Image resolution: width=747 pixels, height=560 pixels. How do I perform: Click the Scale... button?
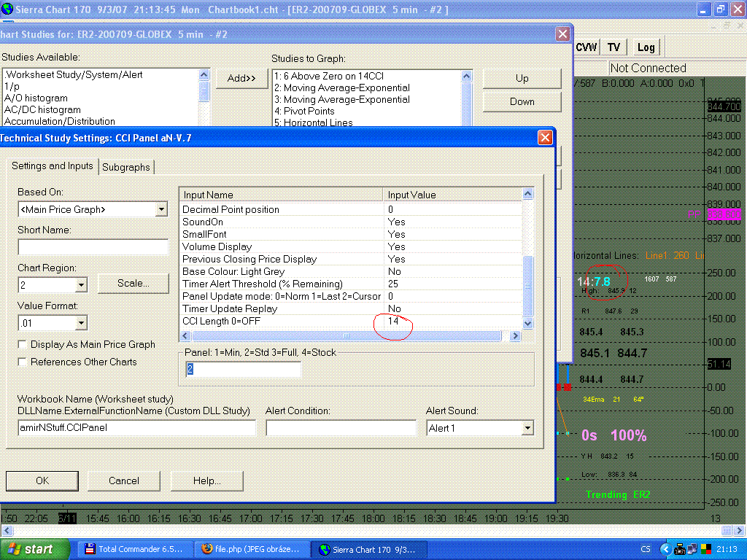133,283
